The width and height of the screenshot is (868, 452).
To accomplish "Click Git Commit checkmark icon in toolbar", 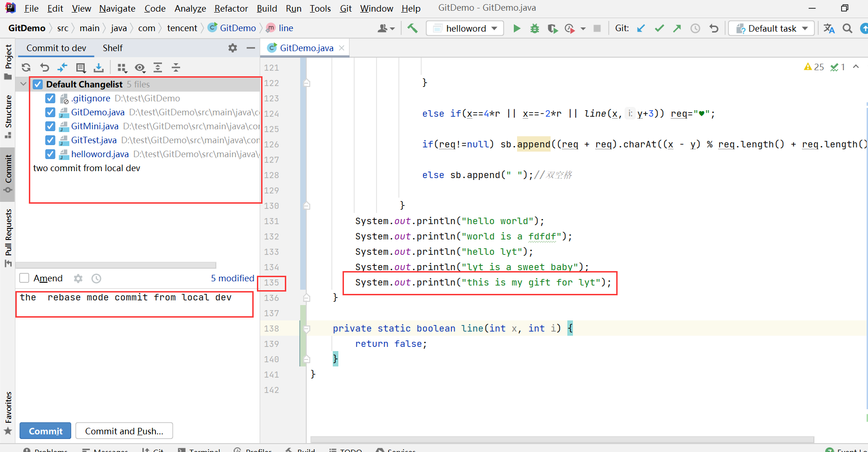I will pos(659,28).
